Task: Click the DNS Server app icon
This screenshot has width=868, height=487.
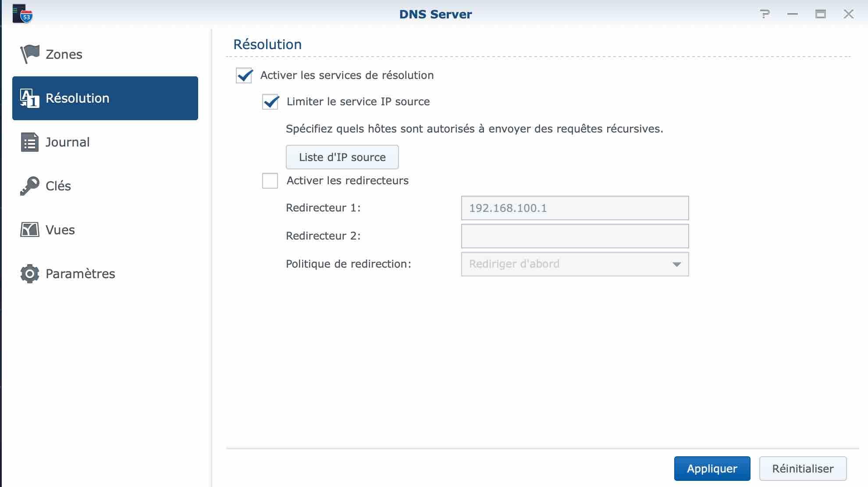Action: [22, 14]
